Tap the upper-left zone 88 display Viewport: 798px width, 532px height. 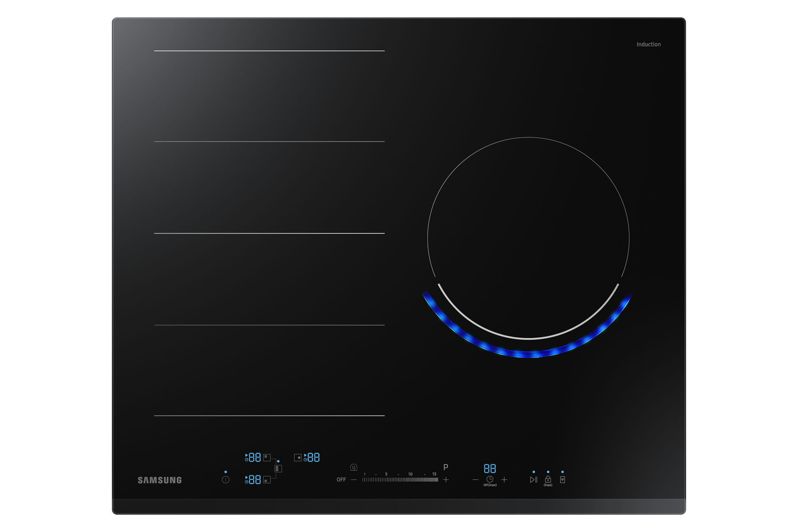pos(254,458)
